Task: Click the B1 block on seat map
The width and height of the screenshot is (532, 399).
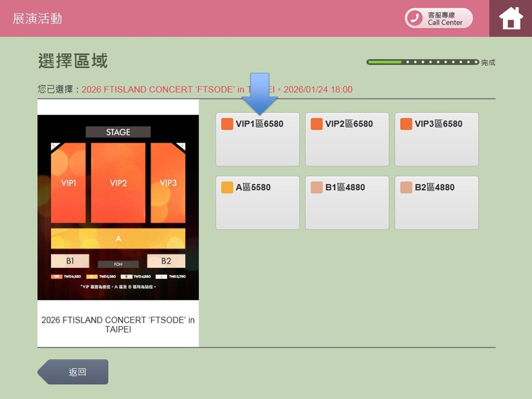Action: coord(70,261)
